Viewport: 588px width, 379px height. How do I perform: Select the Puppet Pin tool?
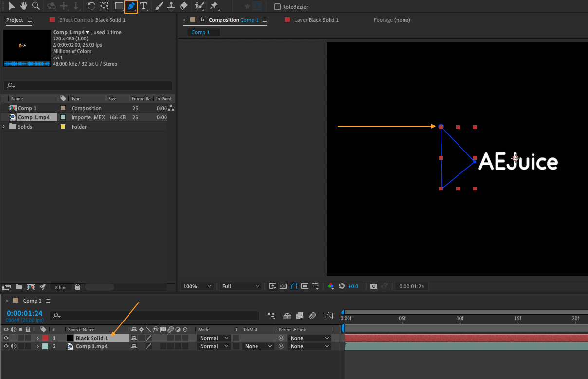tap(214, 6)
